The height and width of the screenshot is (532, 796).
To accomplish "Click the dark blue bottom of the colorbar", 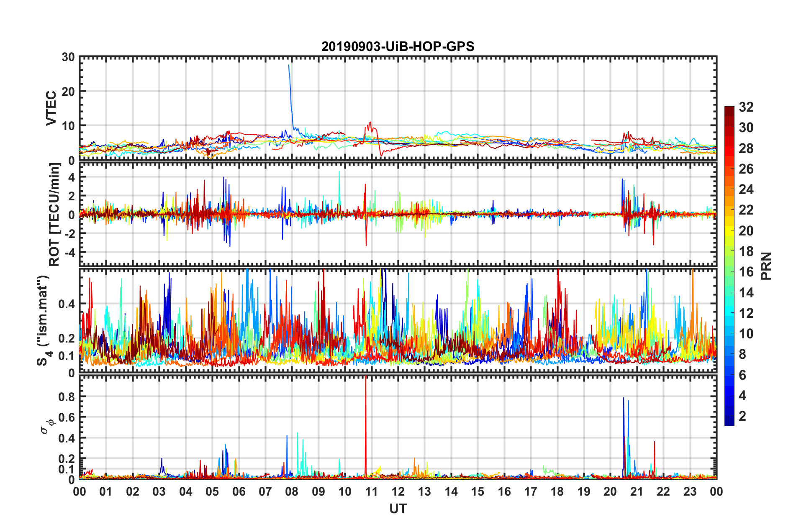I will tap(729, 422).
